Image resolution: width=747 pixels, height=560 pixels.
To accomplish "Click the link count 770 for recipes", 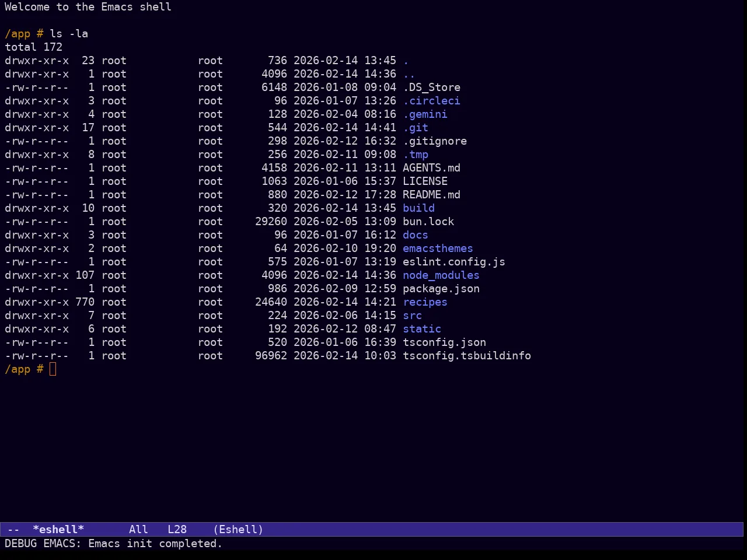I will [85, 302].
